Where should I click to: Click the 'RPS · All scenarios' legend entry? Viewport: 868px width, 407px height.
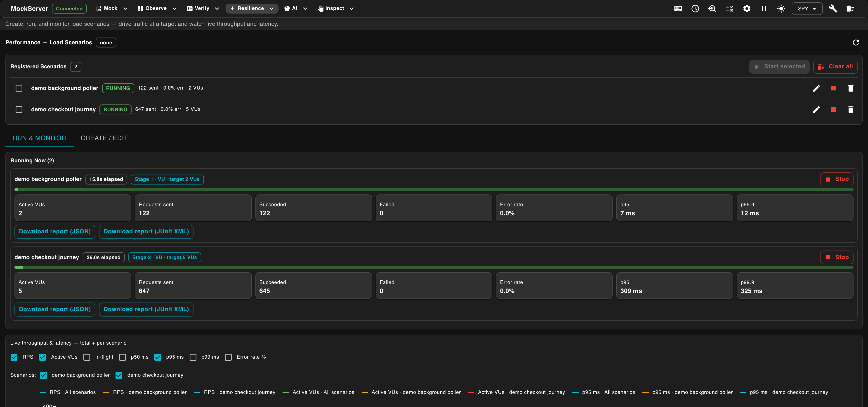click(68, 393)
